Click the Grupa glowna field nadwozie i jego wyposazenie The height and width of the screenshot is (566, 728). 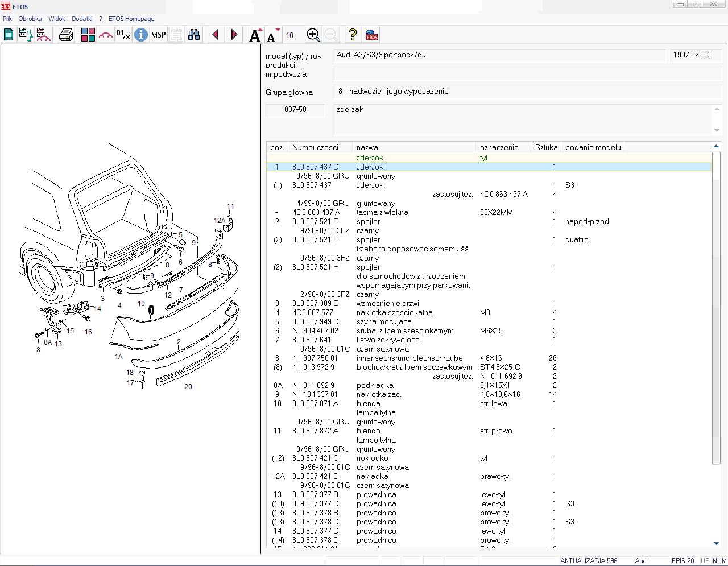click(527, 92)
